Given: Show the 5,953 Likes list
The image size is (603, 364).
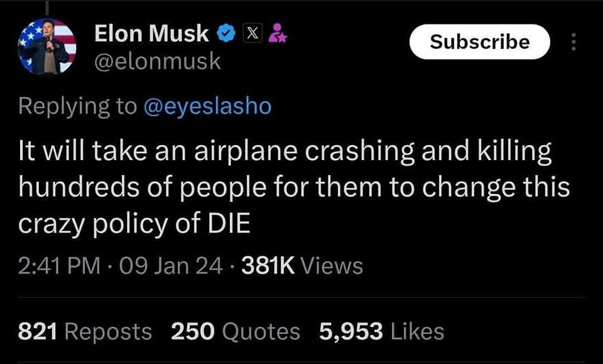Looking at the screenshot, I should point(381,331).
